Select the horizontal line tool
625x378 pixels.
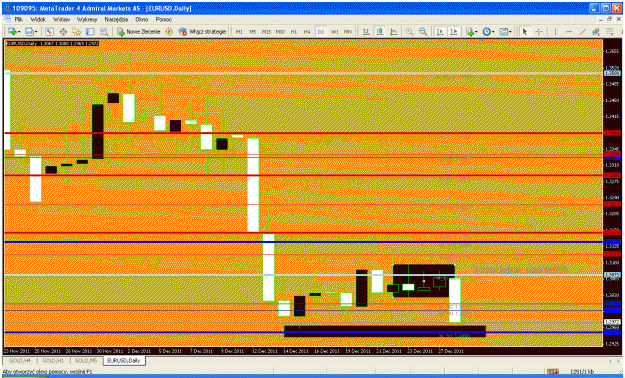tap(569, 32)
